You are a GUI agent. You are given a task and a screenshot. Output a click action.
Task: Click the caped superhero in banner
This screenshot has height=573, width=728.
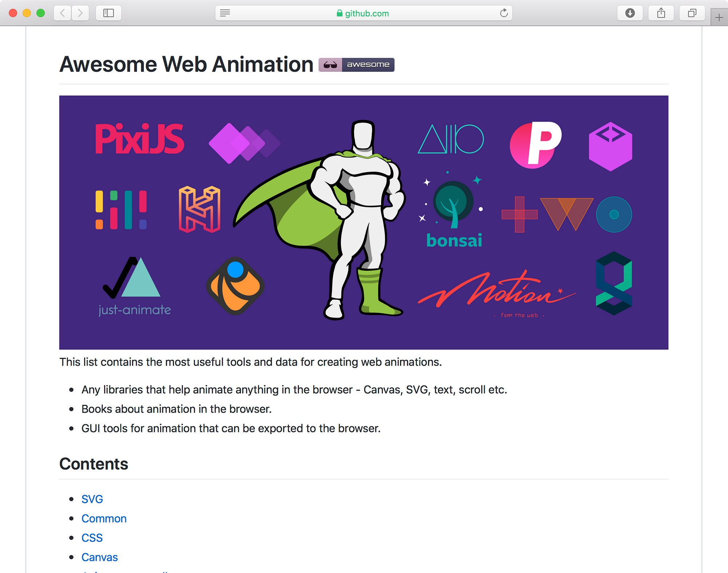320,220
